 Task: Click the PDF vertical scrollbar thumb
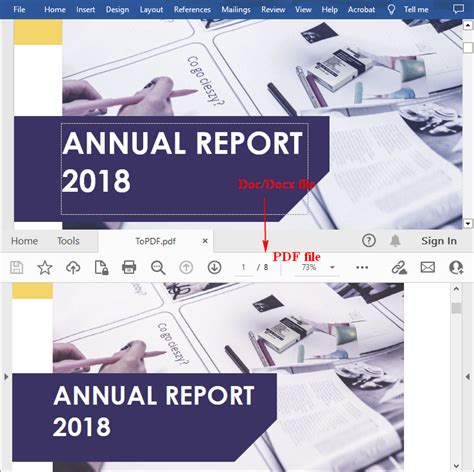point(456,308)
